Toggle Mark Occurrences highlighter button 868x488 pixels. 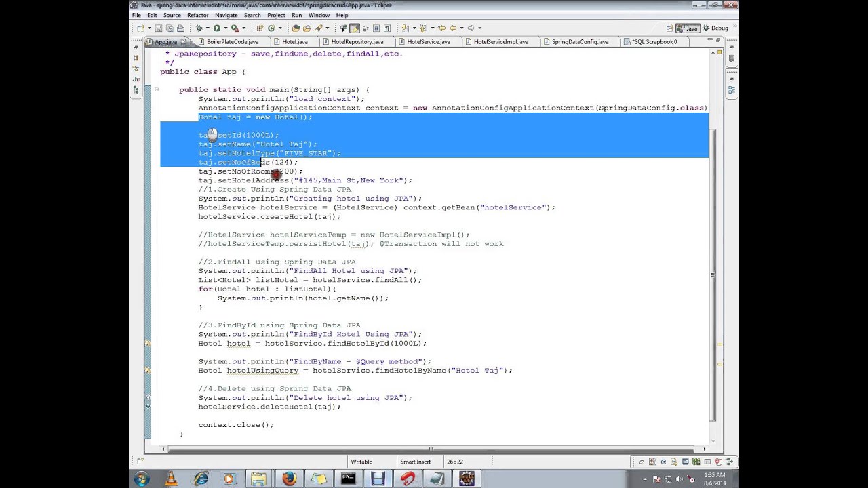pyautogui.click(x=354, y=28)
